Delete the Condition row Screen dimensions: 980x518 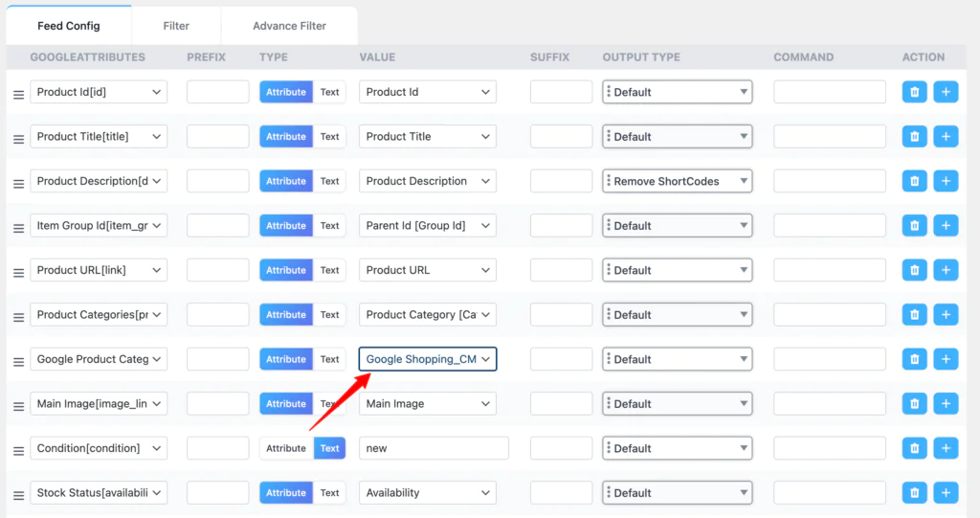click(914, 448)
